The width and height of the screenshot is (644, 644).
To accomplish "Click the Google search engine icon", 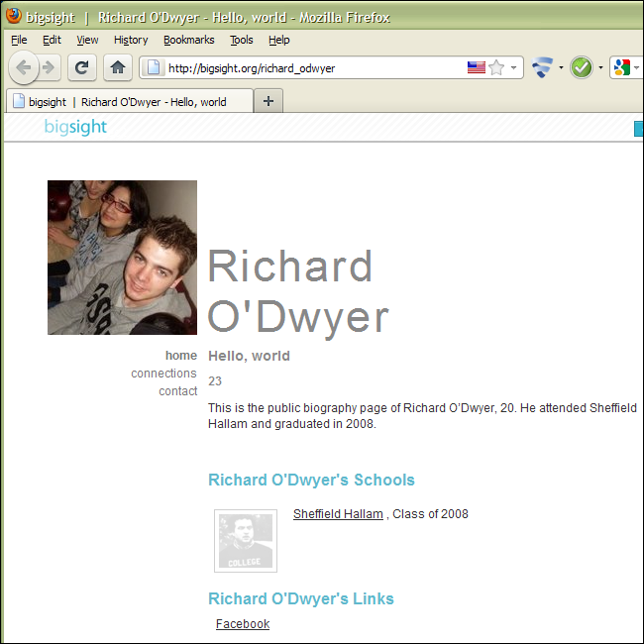I will coord(622,67).
